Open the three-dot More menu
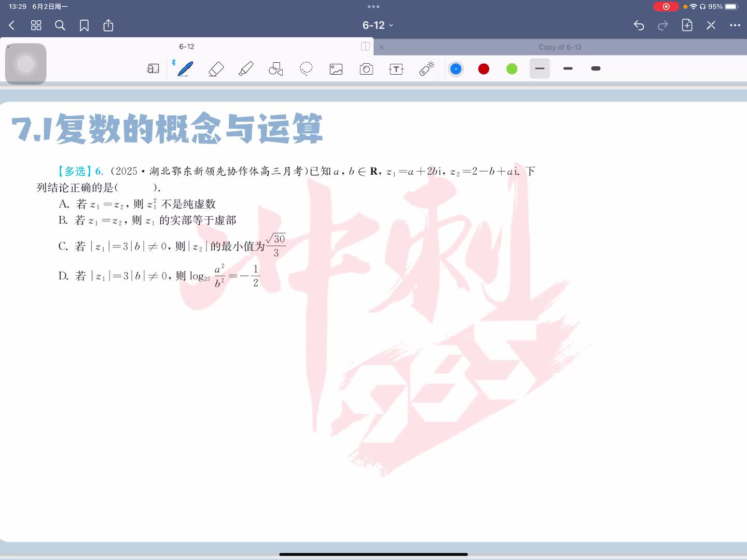 tap(735, 25)
